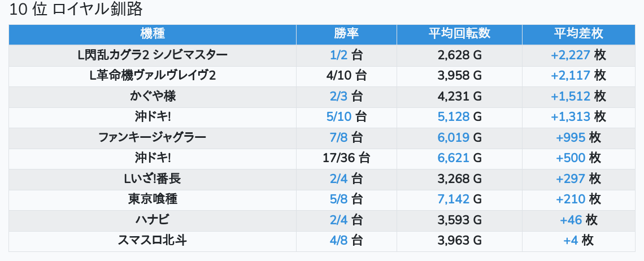This screenshot has height=261, width=644.
Task: Click the 6,019 average spins value
Action: [454, 137]
